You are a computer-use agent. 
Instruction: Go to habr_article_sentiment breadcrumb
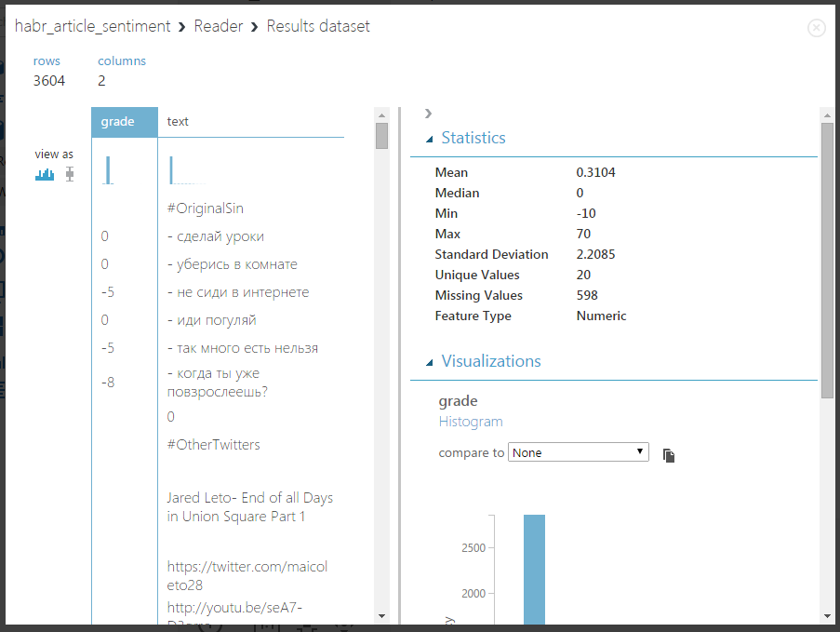92,26
